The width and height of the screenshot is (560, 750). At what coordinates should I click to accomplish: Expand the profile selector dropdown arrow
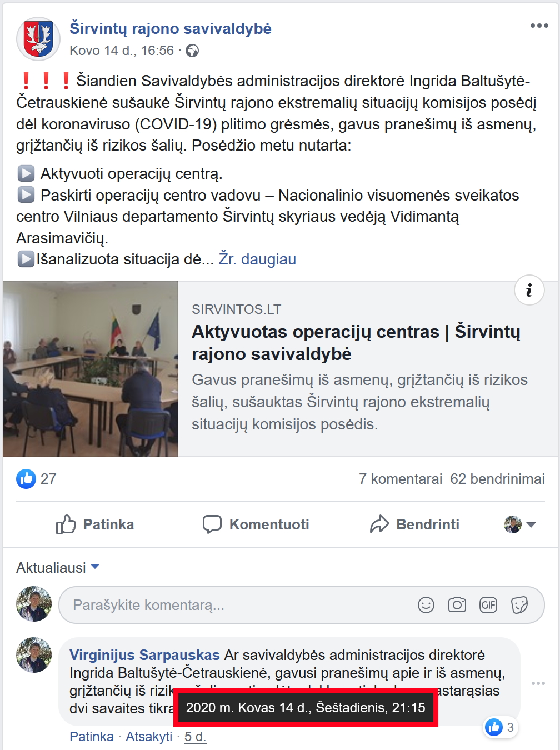pyautogui.click(x=531, y=524)
